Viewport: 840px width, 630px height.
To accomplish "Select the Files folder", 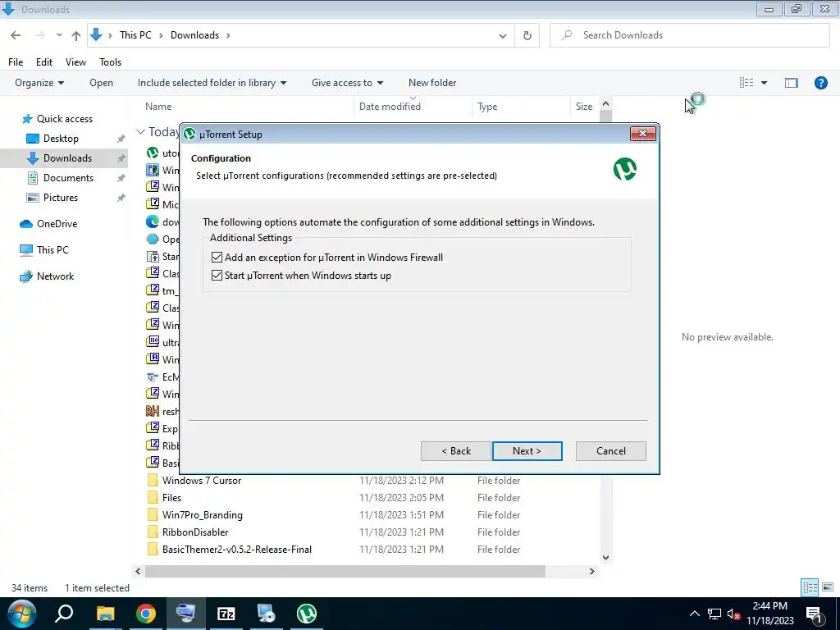I will (171, 498).
